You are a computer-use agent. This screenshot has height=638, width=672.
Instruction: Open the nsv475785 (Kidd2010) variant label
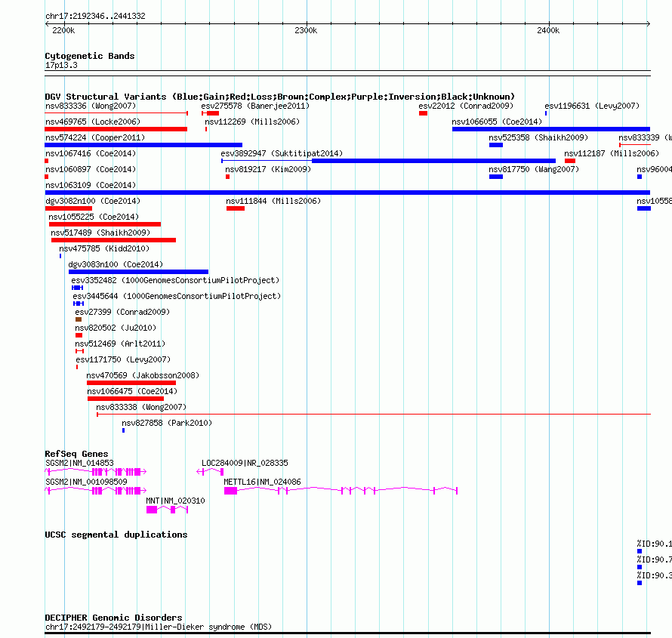pos(104,248)
